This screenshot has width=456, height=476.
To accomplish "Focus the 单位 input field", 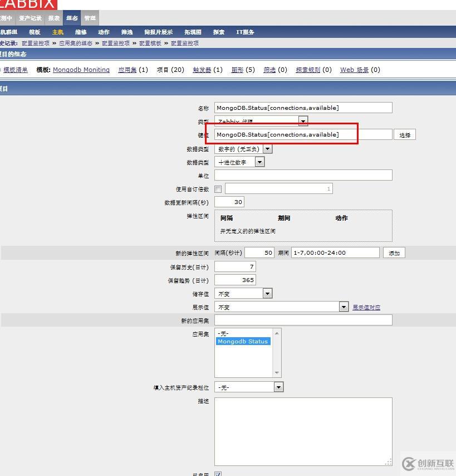I will click(x=303, y=175).
